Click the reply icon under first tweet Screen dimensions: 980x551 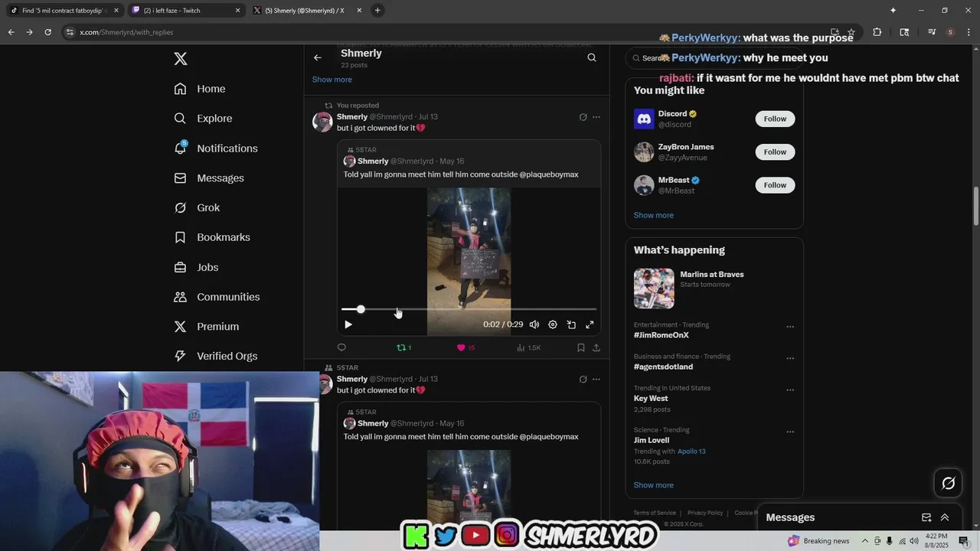tap(341, 347)
